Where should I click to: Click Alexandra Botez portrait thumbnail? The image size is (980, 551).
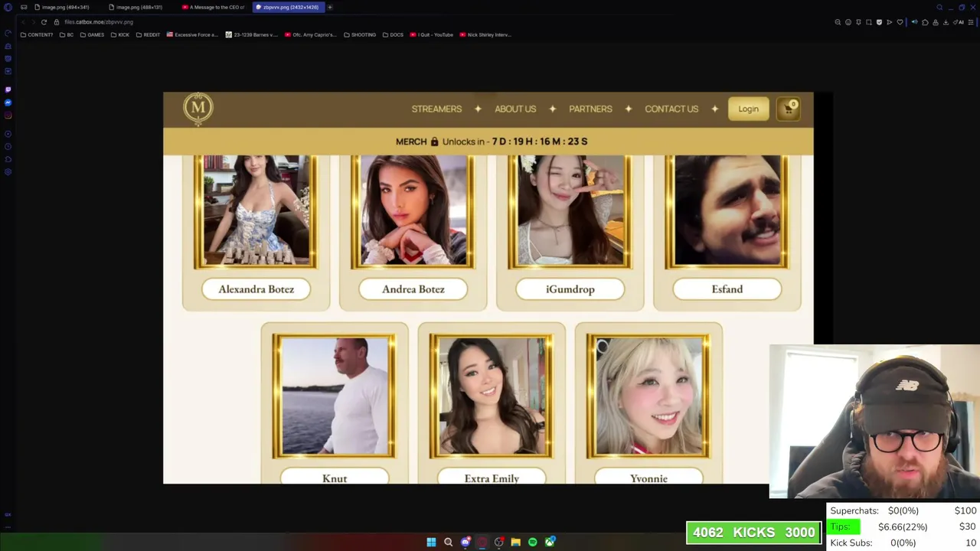[x=256, y=211]
